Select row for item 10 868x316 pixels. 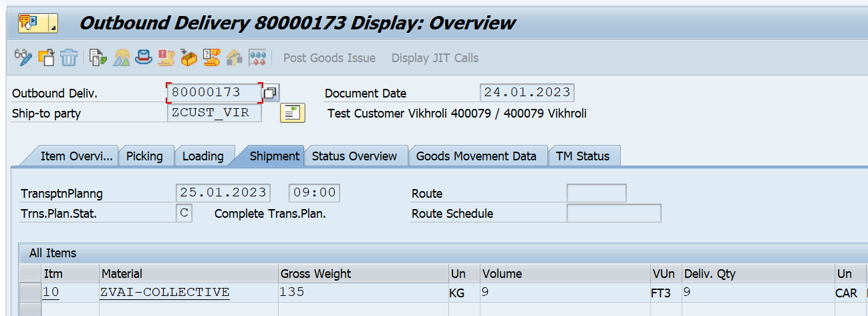point(30,293)
